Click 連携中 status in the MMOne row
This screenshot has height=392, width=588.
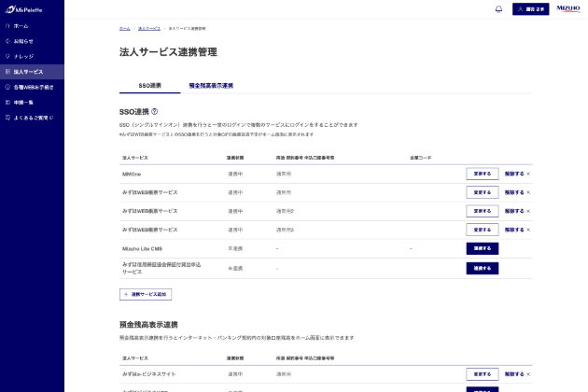(x=235, y=174)
